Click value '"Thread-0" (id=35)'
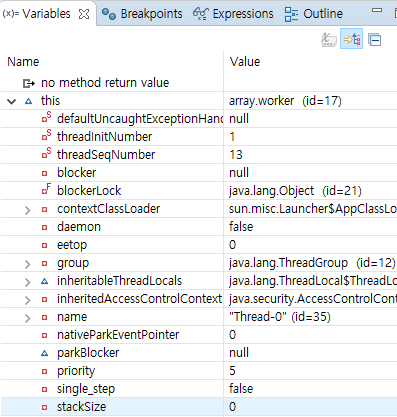The image size is (397, 417). coord(280,317)
